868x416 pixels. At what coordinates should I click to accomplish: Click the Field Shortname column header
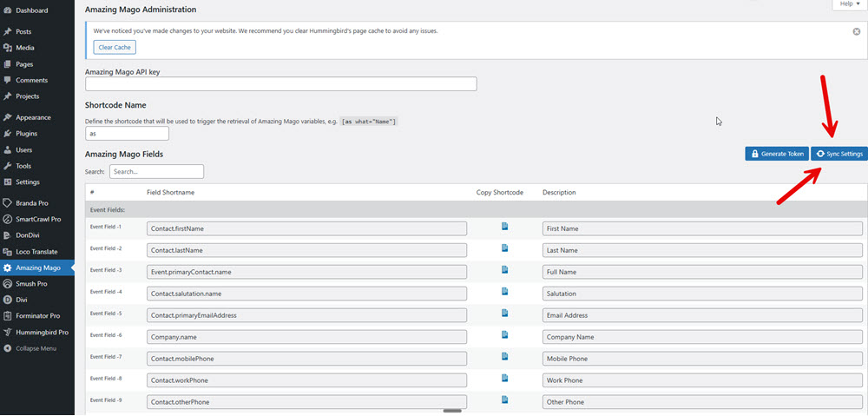click(170, 193)
